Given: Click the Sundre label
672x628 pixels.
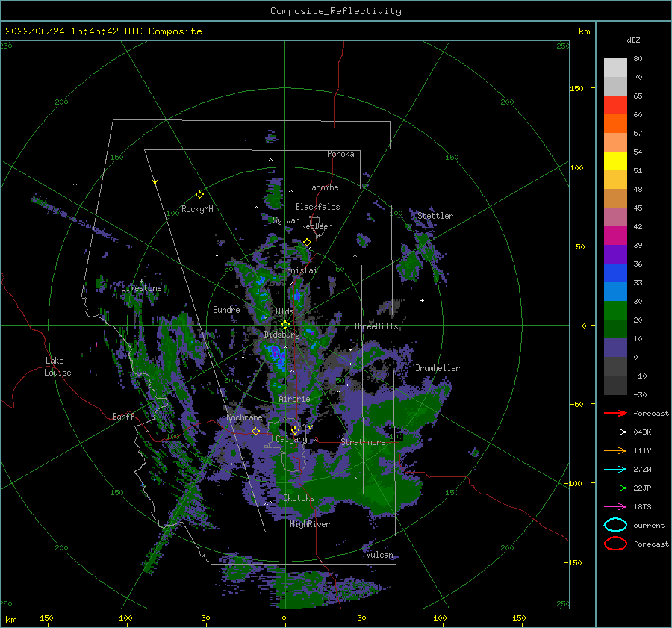Looking at the screenshot, I should [226, 309].
